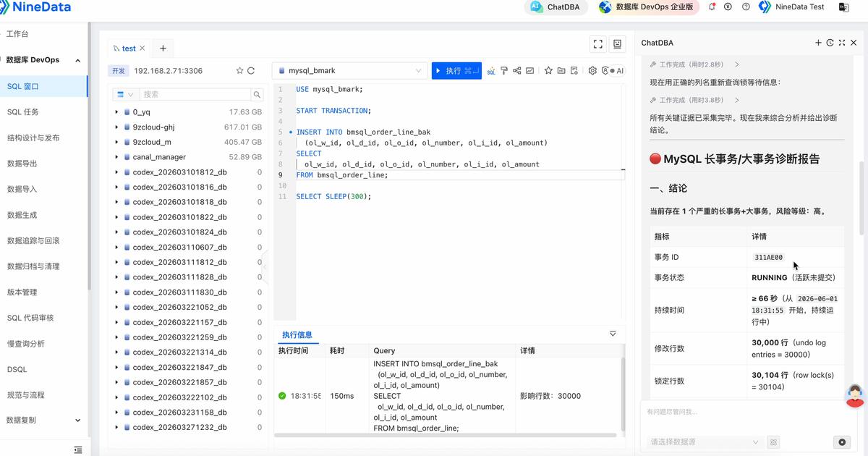Open the editor settings gear icon
Screen dimensions: 868x456
[x=592, y=71]
